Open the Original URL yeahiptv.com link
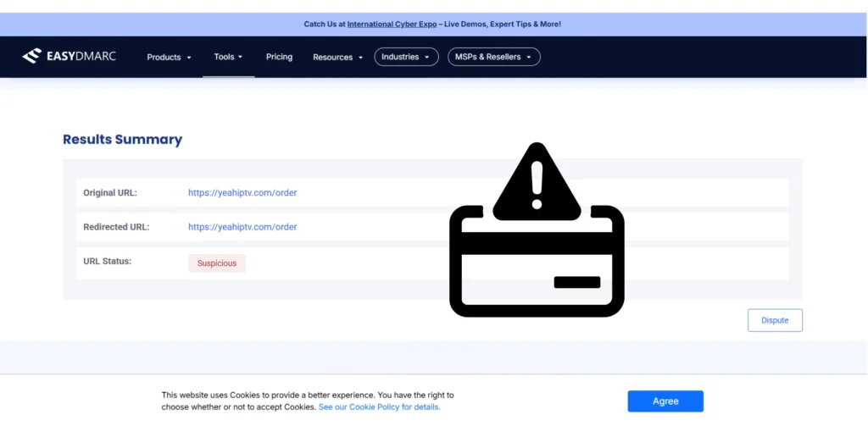Viewport: 868px width, 437px height. (242, 193)
